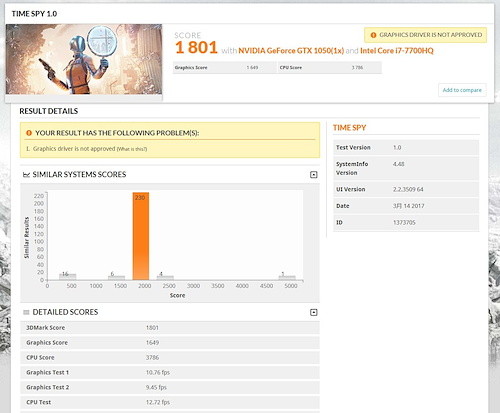The width and height of the screenshot is (500, 413).
Task: Click the Similar Results axis label
Action: pos(27,237)
